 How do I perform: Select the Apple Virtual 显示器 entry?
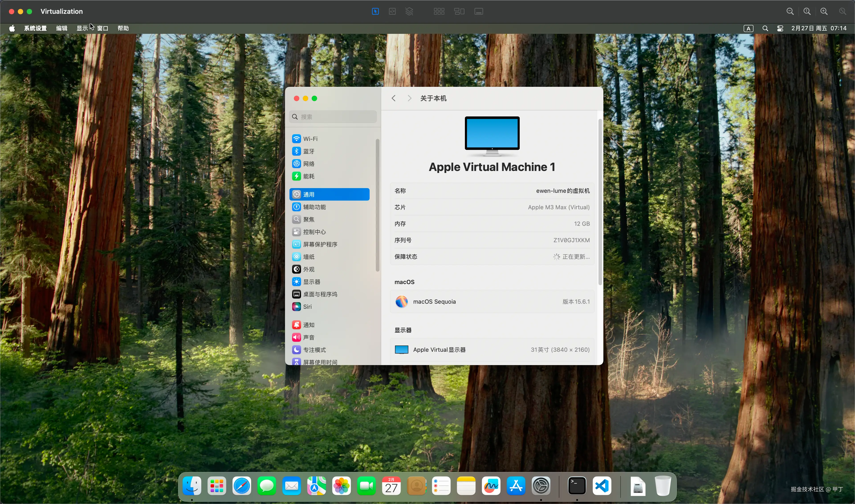(x=440, y=350)
